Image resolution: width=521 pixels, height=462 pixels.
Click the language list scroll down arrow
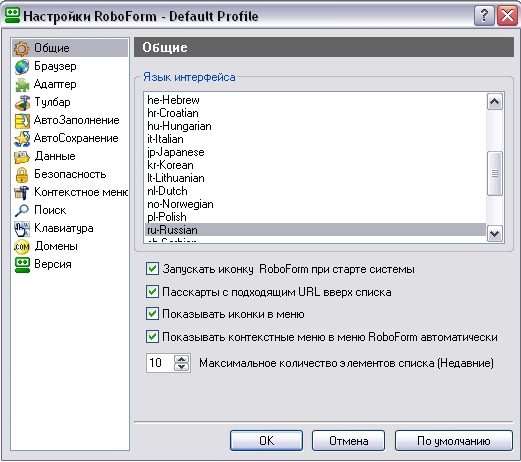tap(495, 234)
